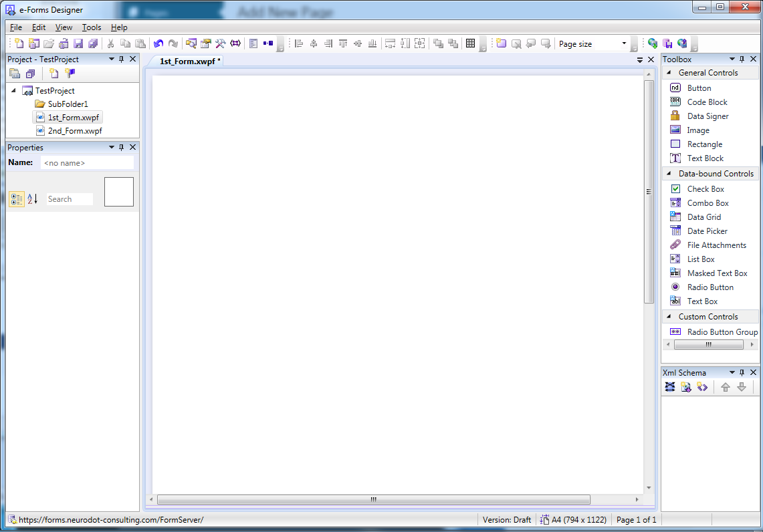Image resolution: width=763 pixels, height=532 pixels.
Task: Pin the Project panel auto-hide pushpin
Action: [122, 59]
